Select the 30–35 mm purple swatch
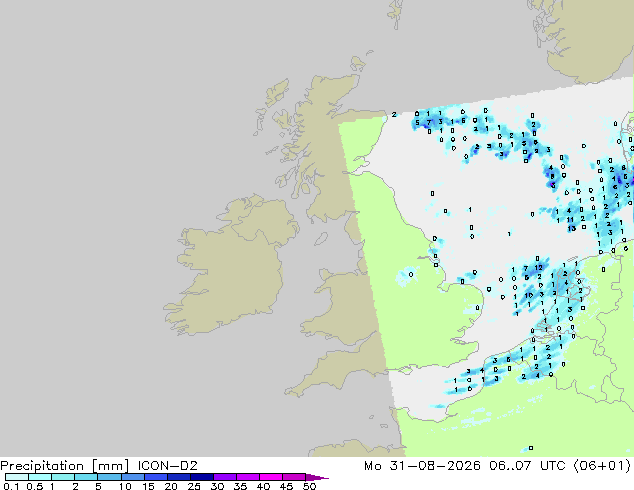The width and height of the screenshot is (634, 490). pos(225,477)
